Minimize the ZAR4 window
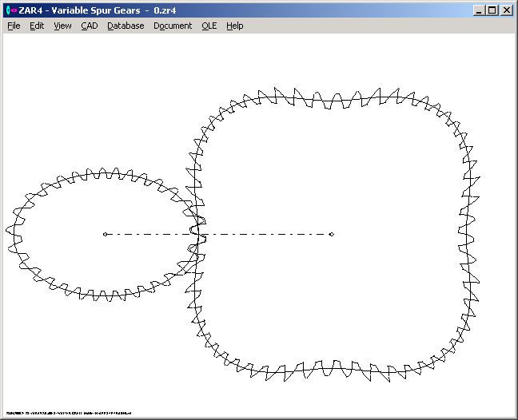Viewport: 518px width, 420px height. tap(478, 10)
